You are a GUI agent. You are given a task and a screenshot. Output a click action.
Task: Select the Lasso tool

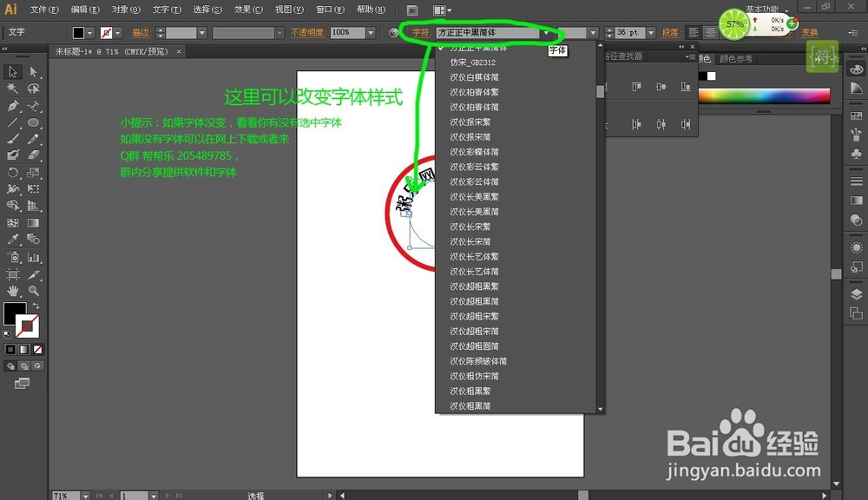33,89
